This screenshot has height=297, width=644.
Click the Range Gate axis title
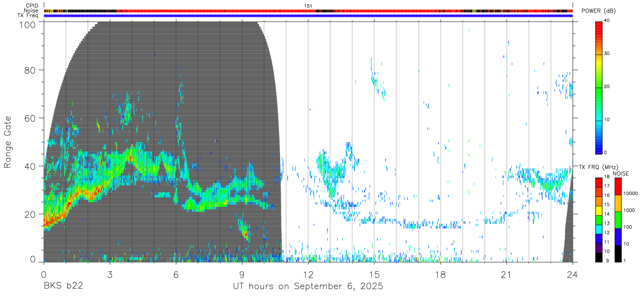click(8, 142)
